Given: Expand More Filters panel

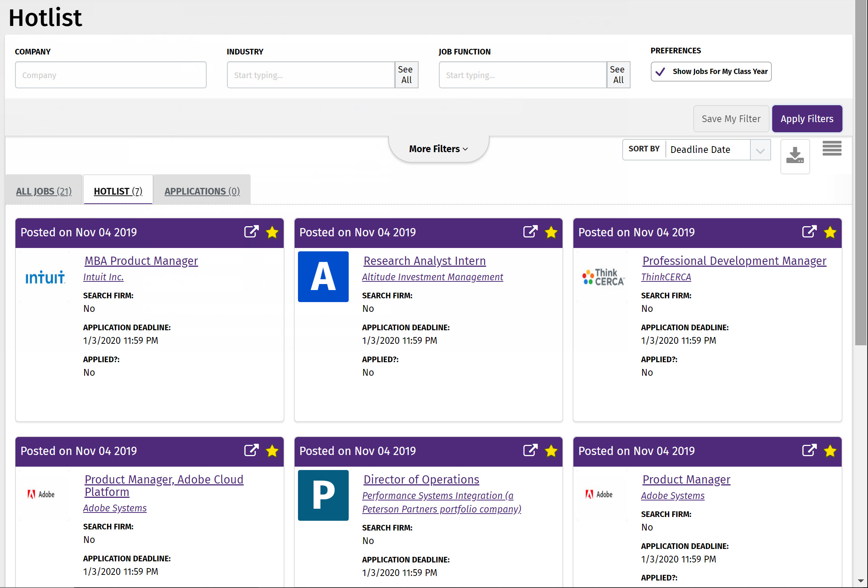Looking at the screenshot, I should (x=439, y=149).
